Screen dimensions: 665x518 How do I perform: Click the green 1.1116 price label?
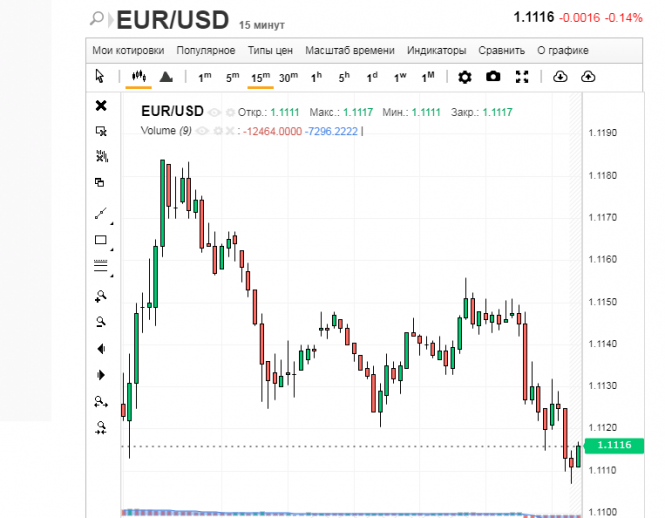click(614, 445)
